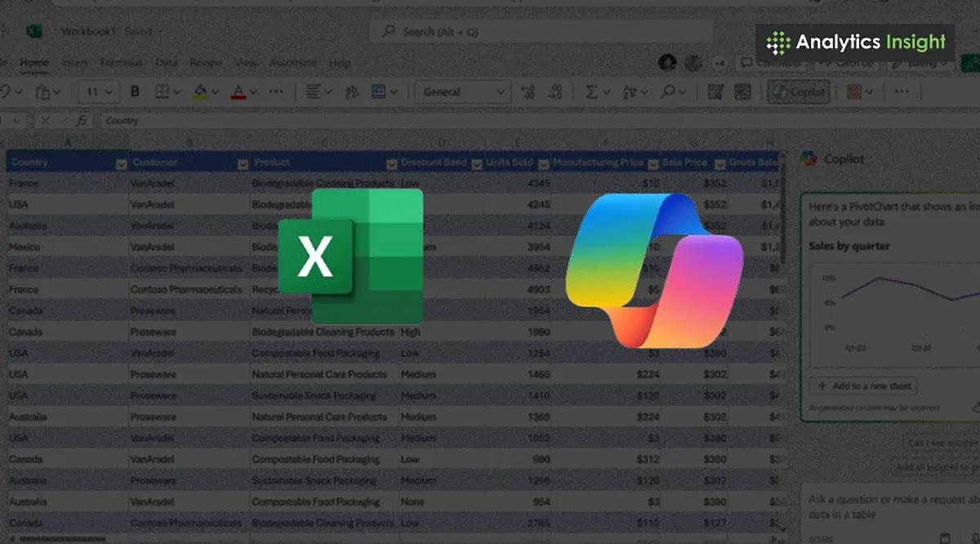
Task: Click the font color A icon
Action: click(238, 91)
